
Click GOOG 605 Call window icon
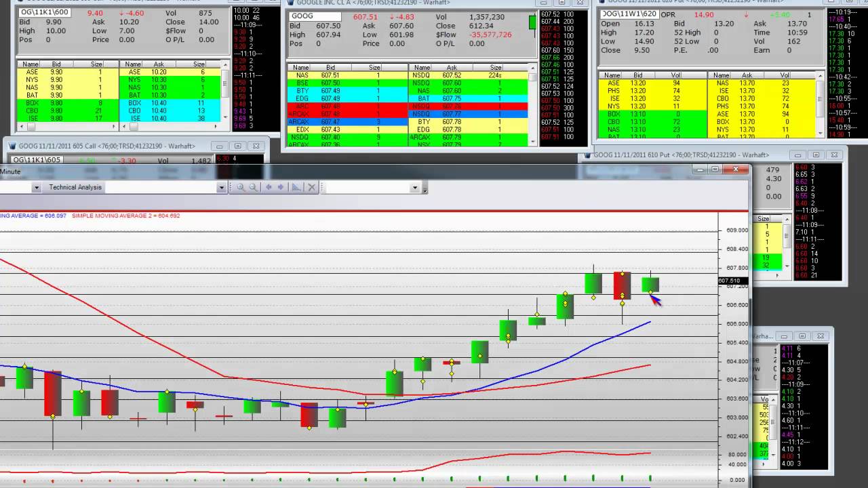12,146
